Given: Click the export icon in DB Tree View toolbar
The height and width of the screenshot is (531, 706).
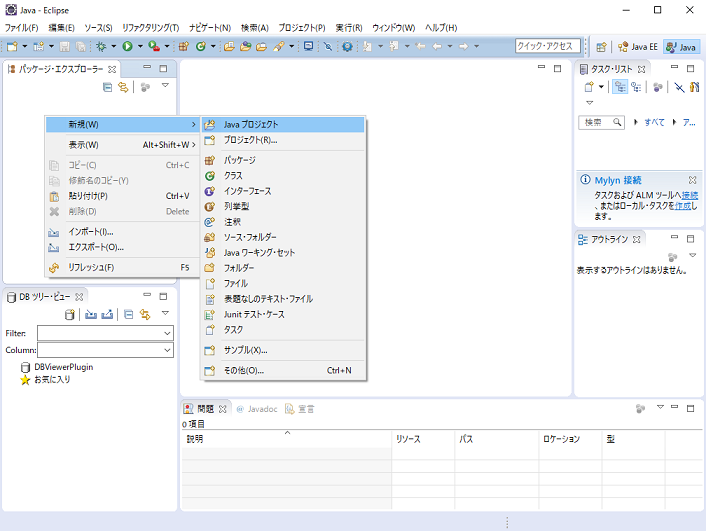Looking at the screenshot, I should tap(107, 314).
